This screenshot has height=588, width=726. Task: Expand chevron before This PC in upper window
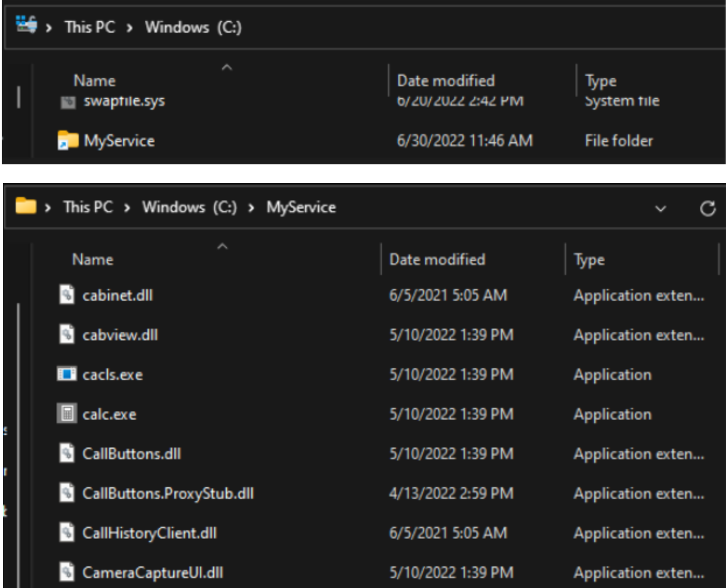tap(49, 28)
